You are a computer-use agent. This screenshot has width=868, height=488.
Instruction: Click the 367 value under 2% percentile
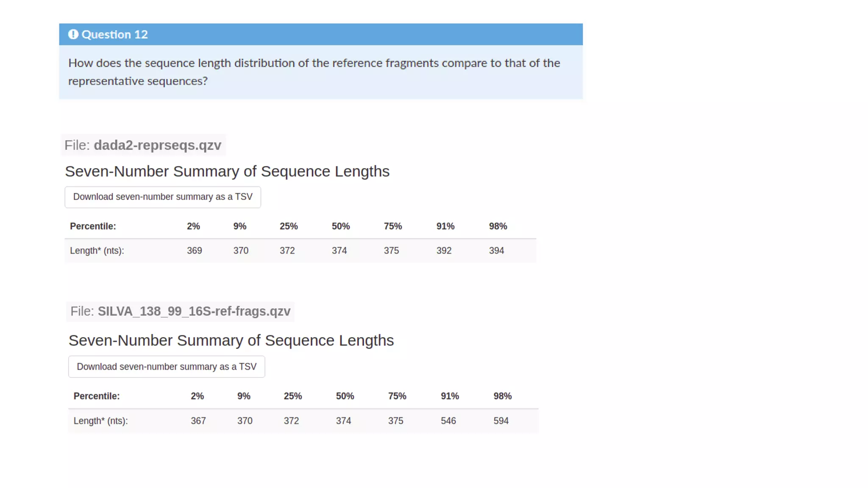click(198, 421)
